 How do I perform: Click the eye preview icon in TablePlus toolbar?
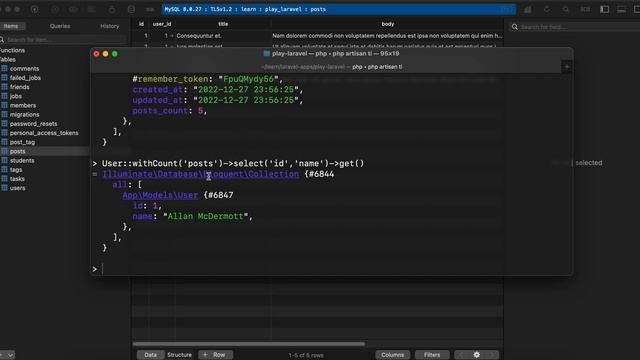(73, 9)
